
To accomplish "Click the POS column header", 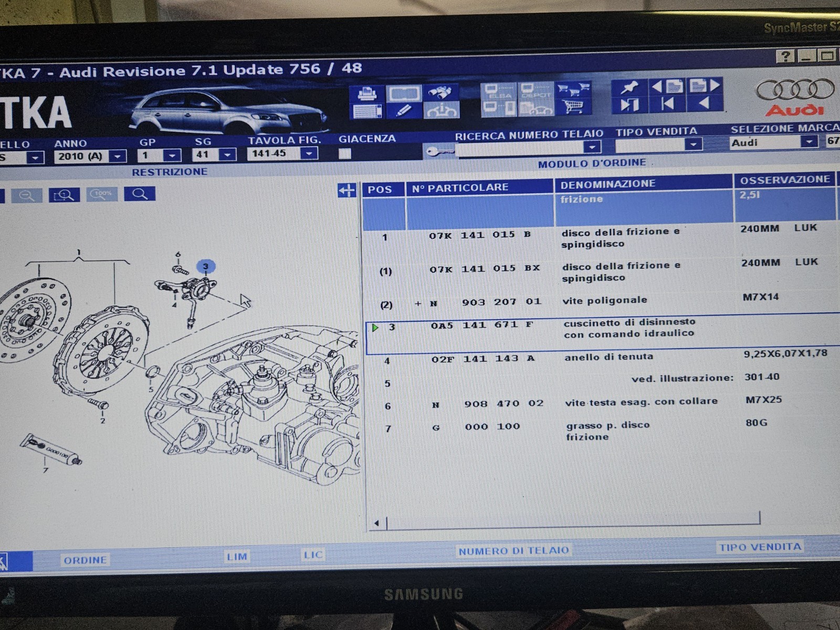I will point(383,189).
